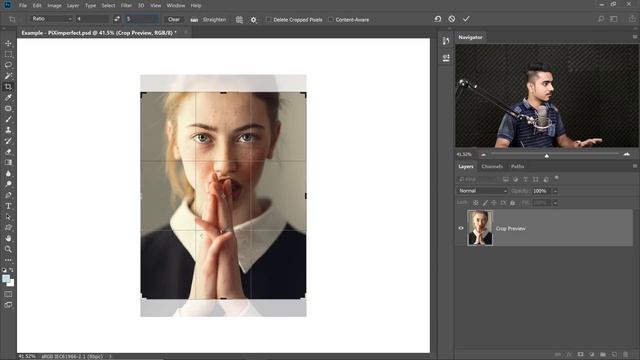The height and width of the screenshot is (360, 640).
Task: Change the screen mode
Action: (x=8, y=305)
